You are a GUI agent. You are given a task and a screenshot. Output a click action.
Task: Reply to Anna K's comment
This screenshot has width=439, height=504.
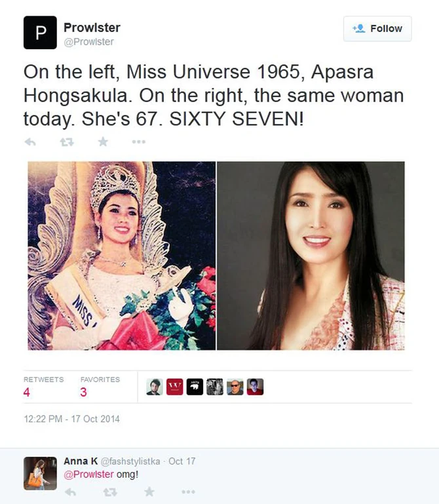pyautogui.click(x=70, y=492)
